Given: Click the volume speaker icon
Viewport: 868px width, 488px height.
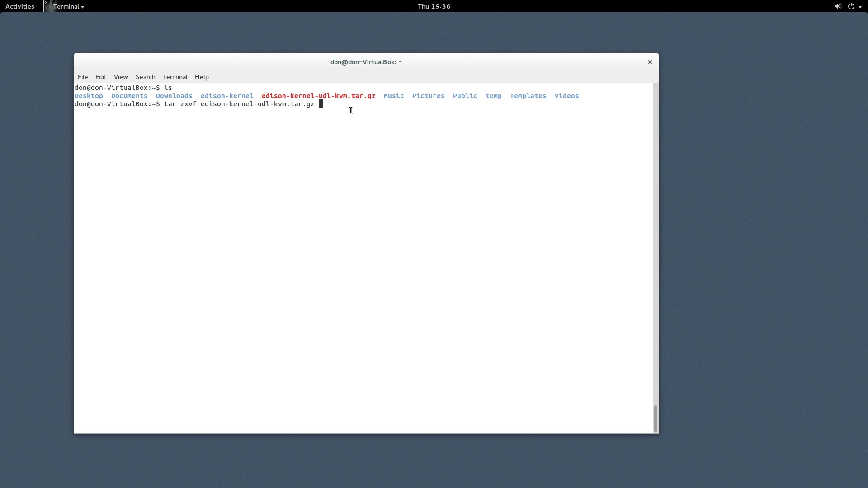Looking at the screenshot, I should click(x=838, y=6).
